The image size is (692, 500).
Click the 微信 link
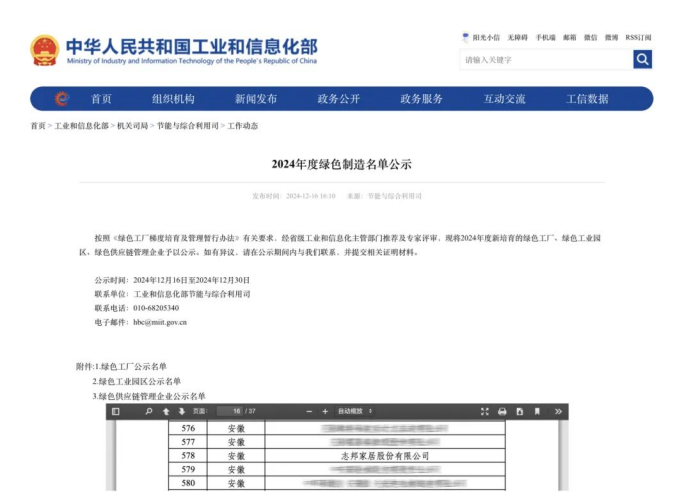(x=590, y=38)
